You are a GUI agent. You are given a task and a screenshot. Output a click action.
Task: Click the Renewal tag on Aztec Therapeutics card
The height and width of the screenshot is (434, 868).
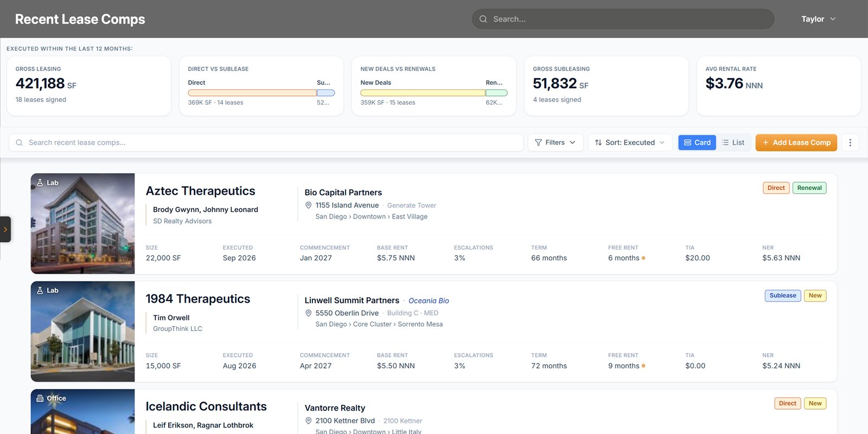(x=809, y=188)
